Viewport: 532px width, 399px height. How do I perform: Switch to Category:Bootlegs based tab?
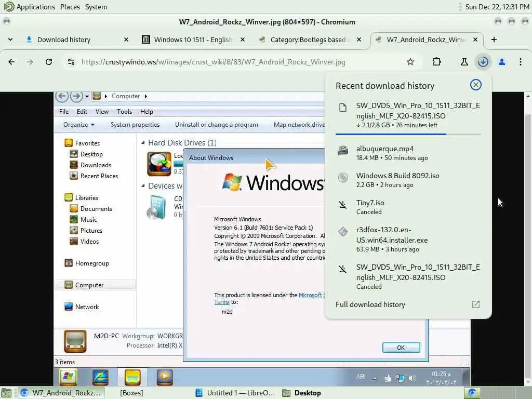click(x=310, y=39)
